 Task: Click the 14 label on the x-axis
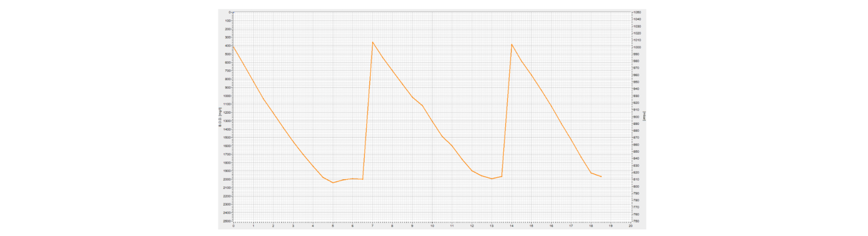pos(512,226)
